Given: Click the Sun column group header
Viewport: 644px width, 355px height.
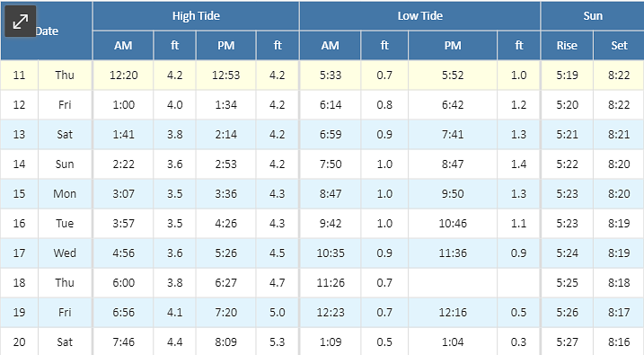Looking at the screenshot, I should [x=593, y=15].
